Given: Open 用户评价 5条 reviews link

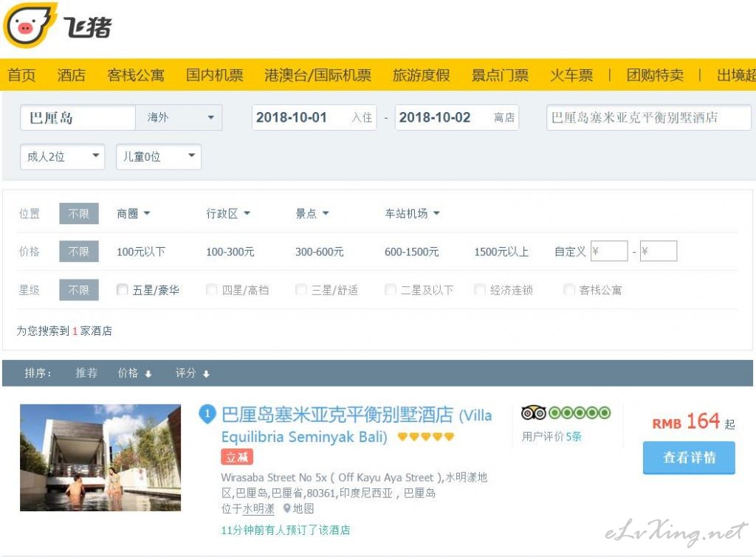Looking at the screenshot, I should pyautogui.click(x=551, y=436).
